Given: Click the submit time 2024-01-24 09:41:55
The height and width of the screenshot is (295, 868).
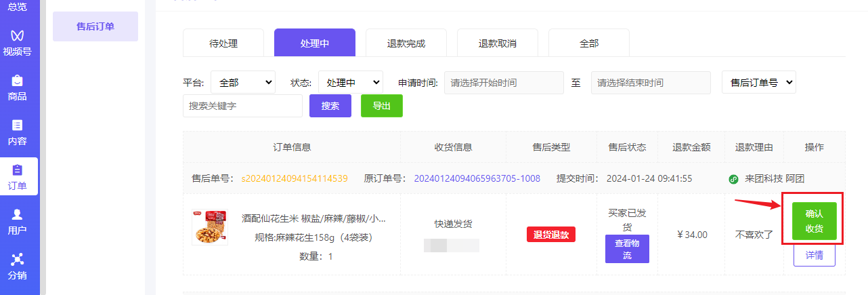Looking at the screenshot, I should (649, 178).
